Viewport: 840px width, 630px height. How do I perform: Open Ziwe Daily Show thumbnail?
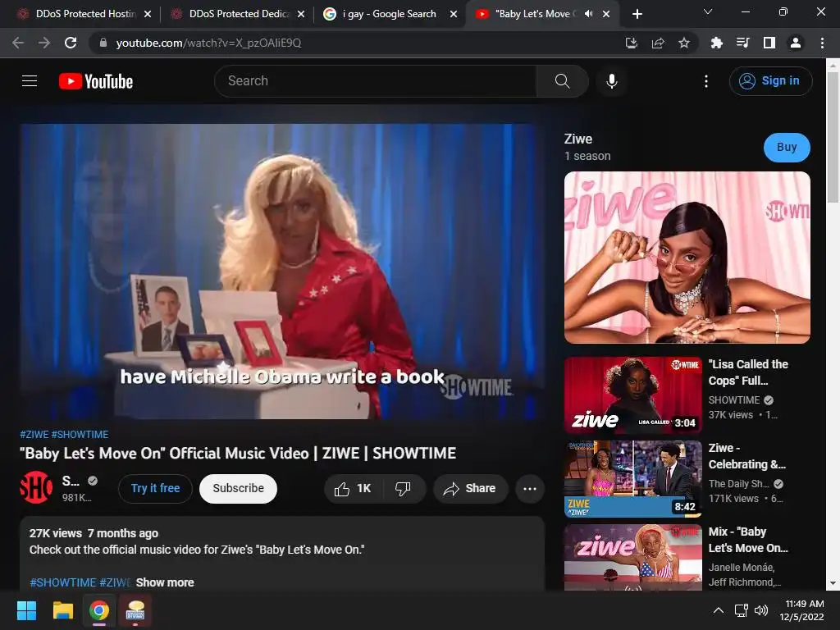tap(632, 479)
